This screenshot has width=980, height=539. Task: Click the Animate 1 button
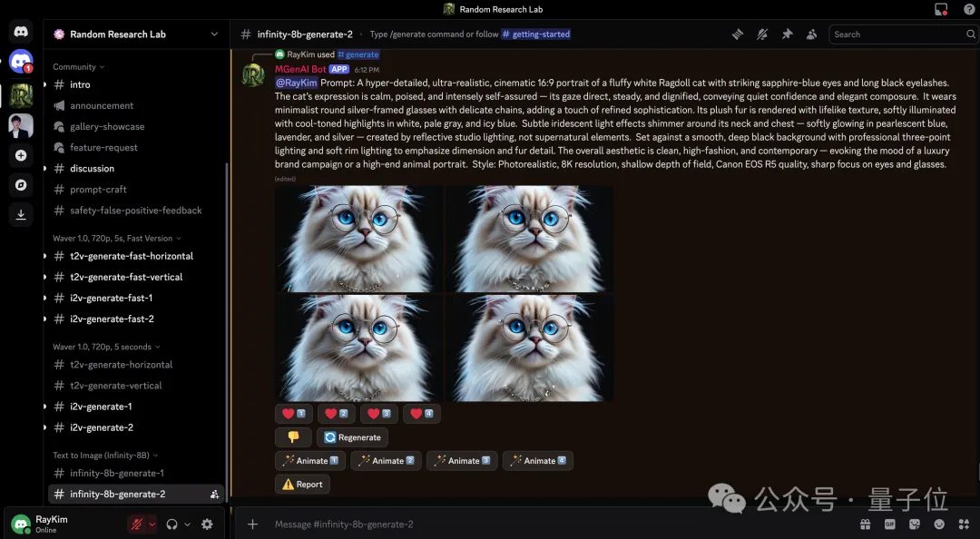click(309, 460)
